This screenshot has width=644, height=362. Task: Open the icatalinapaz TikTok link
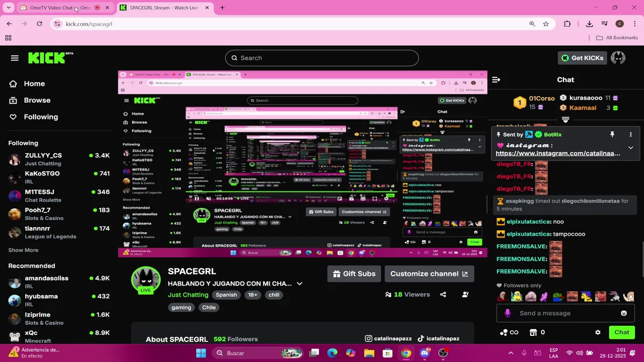click(x=438, y=339)
